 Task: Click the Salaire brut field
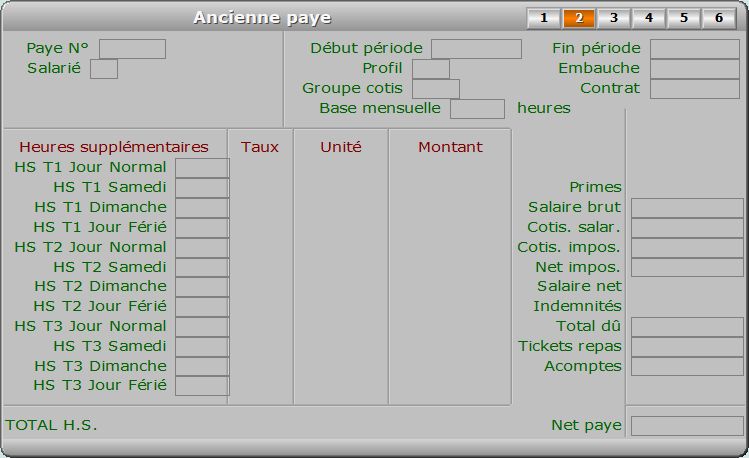687,208
